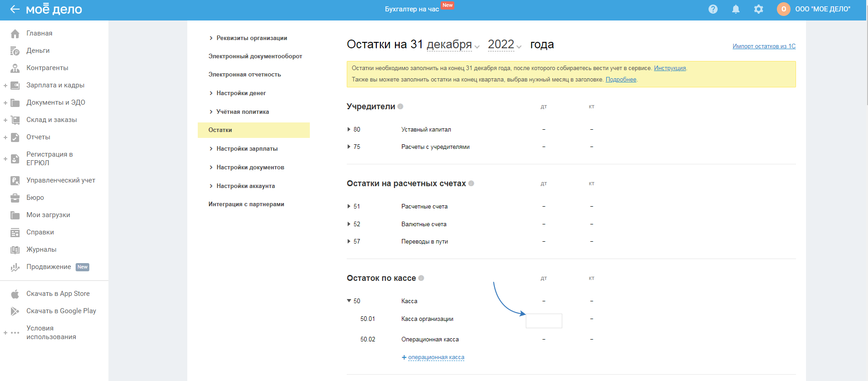The height and width of the screenshot is (381, 868).
Task: Expand Настройки денег section
Action: pyautogui.click(x=237, y=93)
